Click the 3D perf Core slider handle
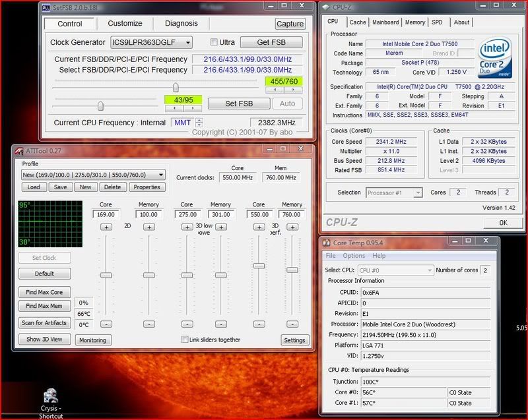Viewport: 528px width, 420px height. pyautogui.click(x=259, y=266)
